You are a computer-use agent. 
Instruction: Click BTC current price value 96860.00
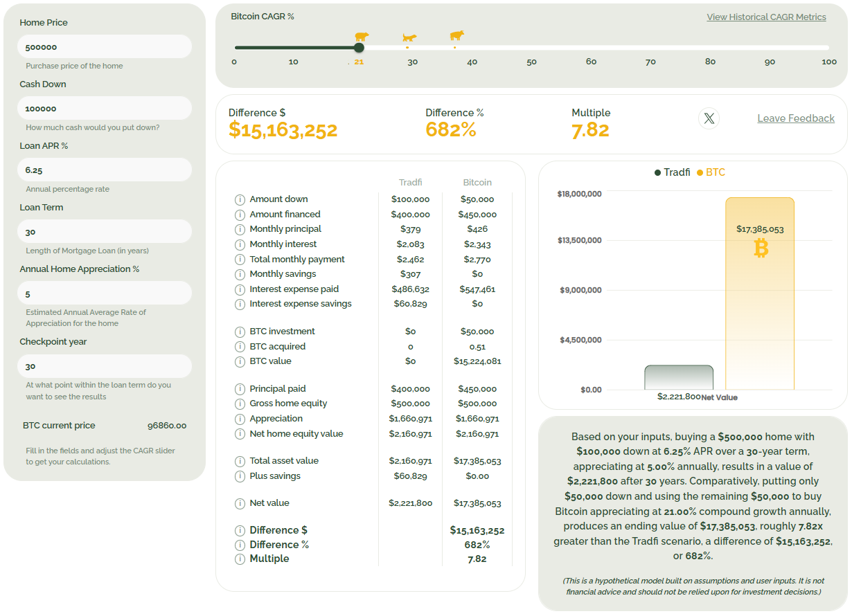(x=167, y=426)
